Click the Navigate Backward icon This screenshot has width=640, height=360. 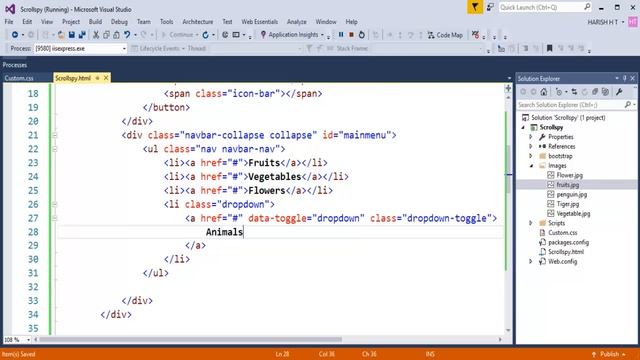(x=15, y=35)
